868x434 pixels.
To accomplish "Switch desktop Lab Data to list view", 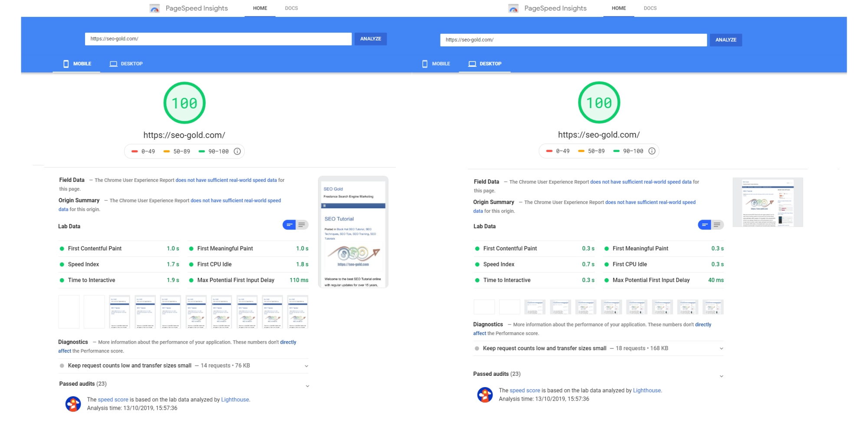I will 717,225.
